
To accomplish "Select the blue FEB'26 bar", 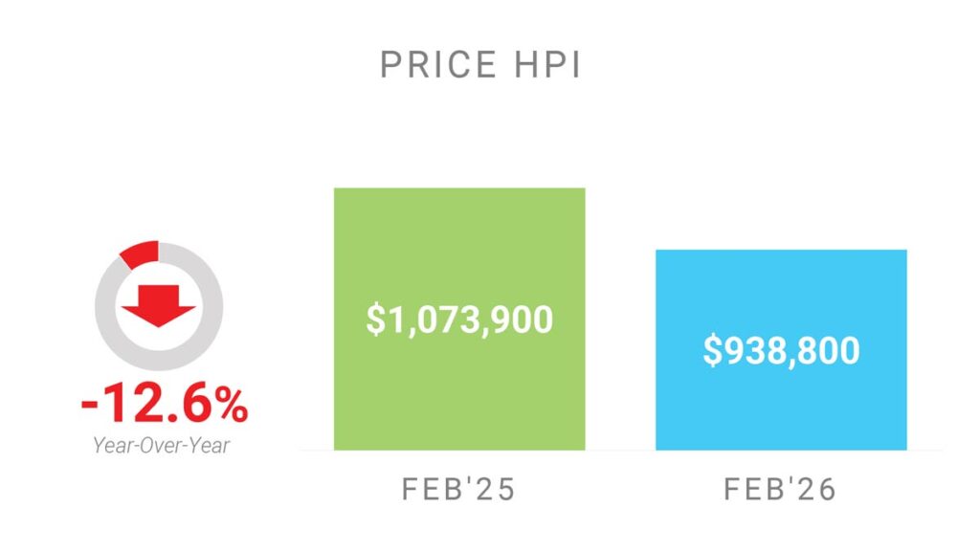I will [781, 402].
